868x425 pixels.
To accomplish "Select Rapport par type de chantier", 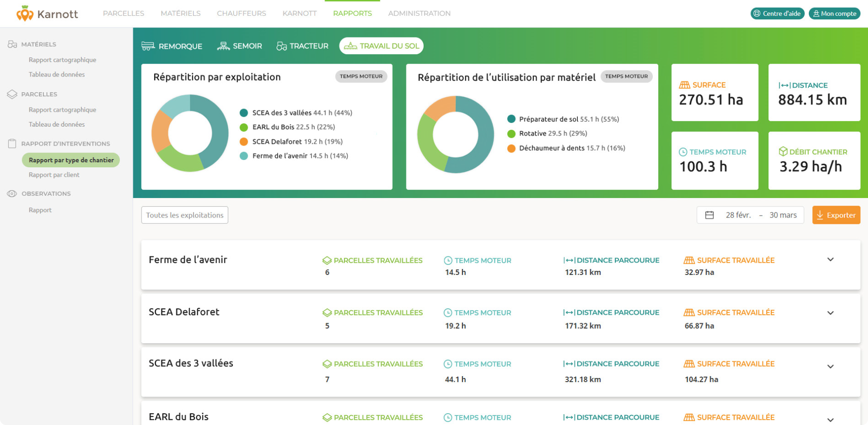I will point(71,160).
